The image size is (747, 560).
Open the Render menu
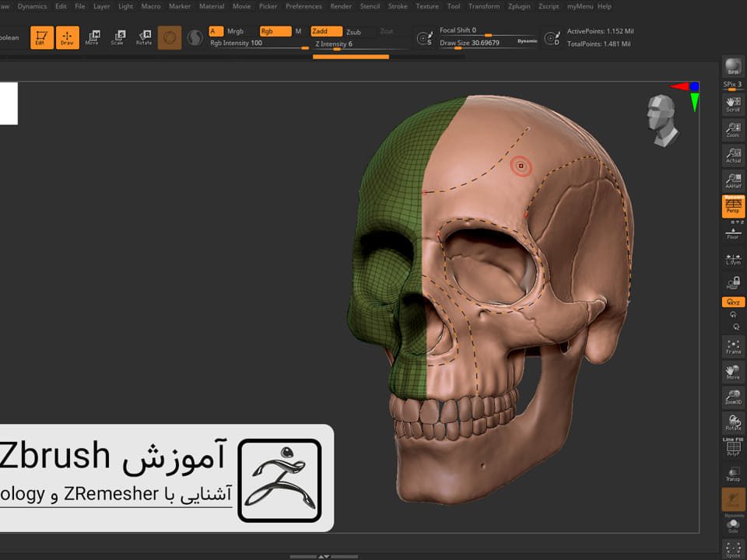[341, 6]
